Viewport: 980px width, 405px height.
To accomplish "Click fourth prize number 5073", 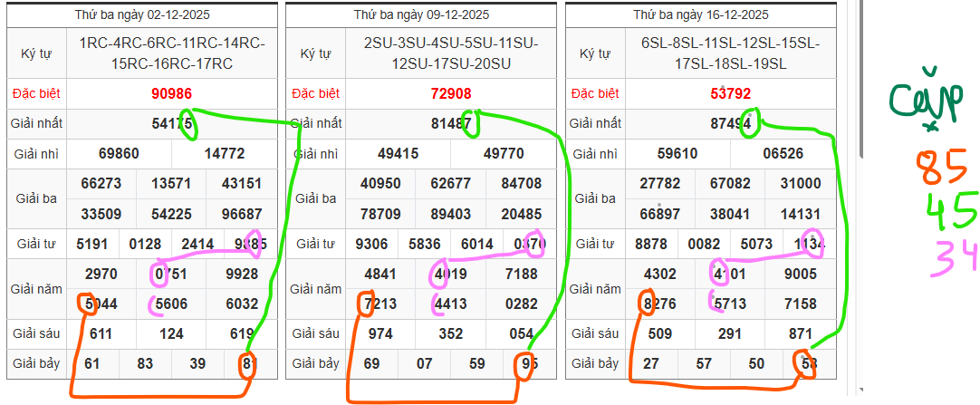I will point(756,244).
